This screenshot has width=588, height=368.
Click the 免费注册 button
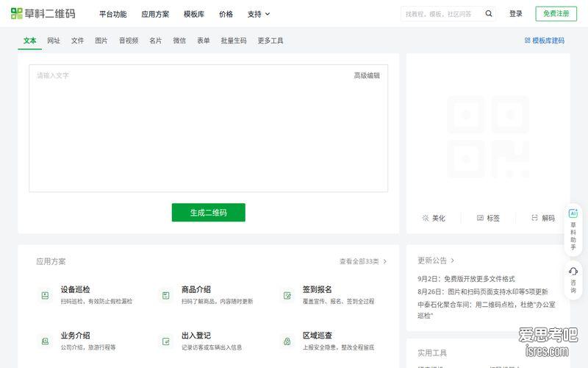[x=556, y=13]
